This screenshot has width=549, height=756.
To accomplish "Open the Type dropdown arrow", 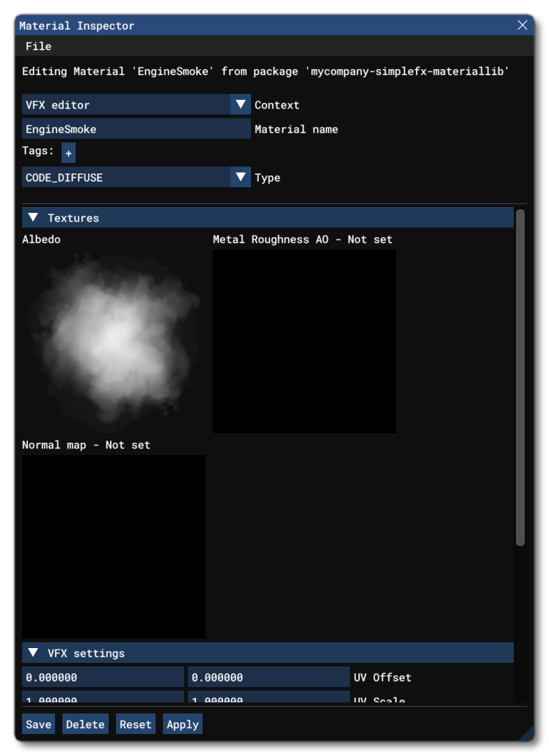I will pyautogui.click(x=240, y=178).
